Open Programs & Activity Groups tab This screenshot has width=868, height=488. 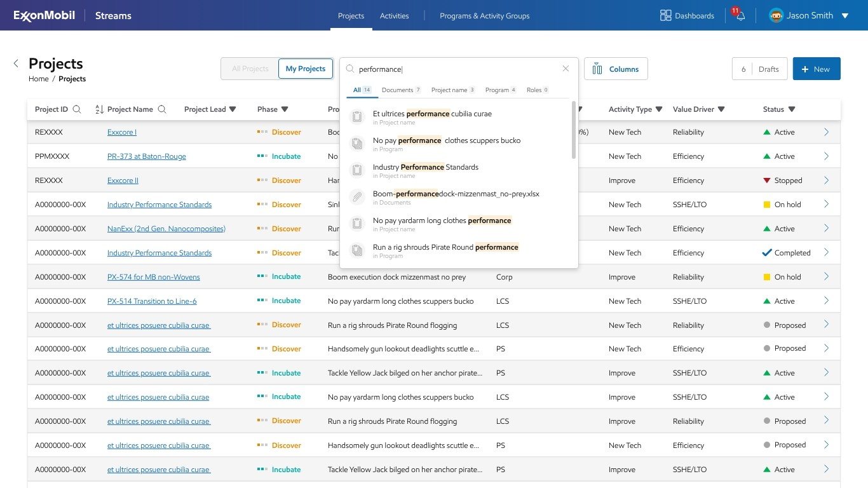coord(484,16)
